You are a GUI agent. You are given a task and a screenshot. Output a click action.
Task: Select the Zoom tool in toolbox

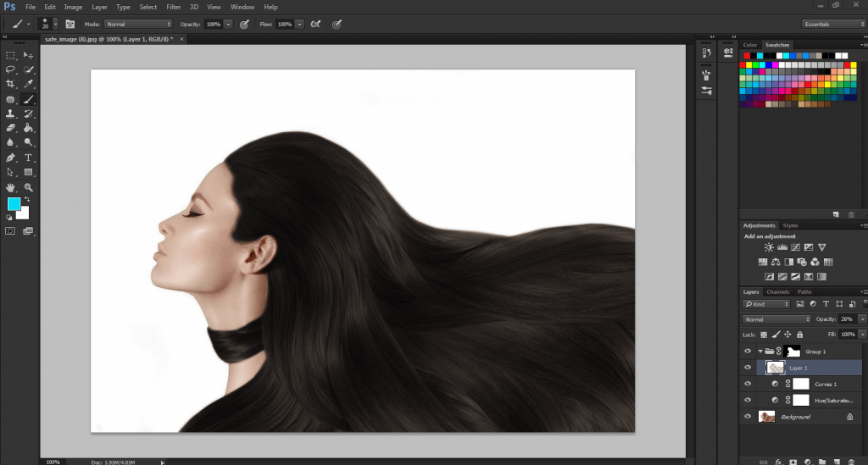tap(28, 187)
